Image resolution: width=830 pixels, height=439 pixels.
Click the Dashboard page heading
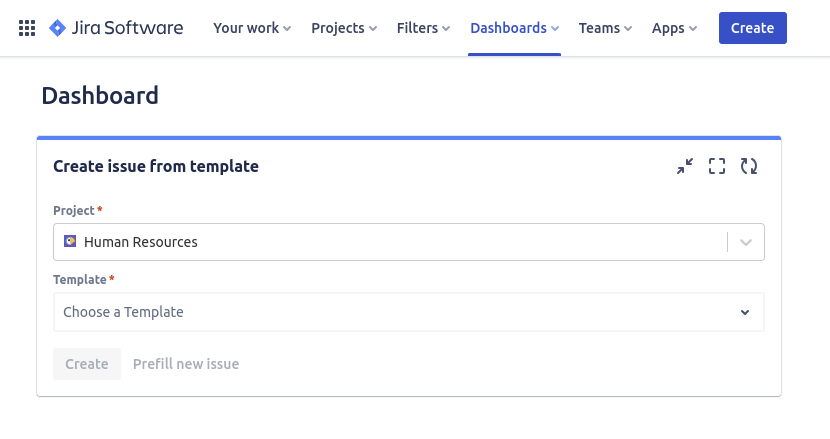pos(100,96)
